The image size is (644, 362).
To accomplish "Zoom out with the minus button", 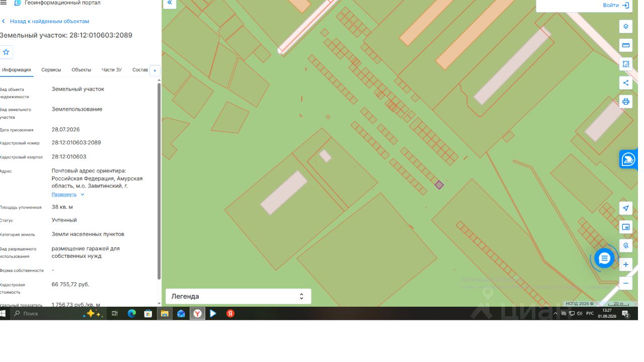I will pyautogui.click(x=625, y=284).
